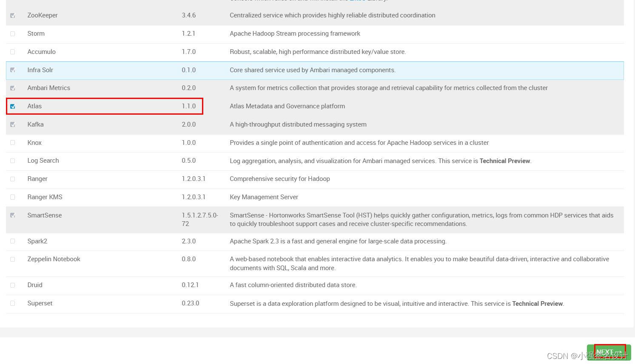
Task: Click Superset version 0.23.0
Action: (x=191, y=303)
